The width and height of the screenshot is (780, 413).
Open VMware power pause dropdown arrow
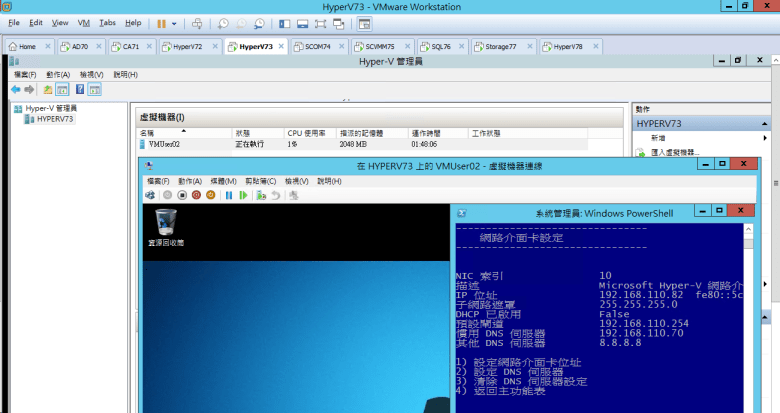point(174,22)
